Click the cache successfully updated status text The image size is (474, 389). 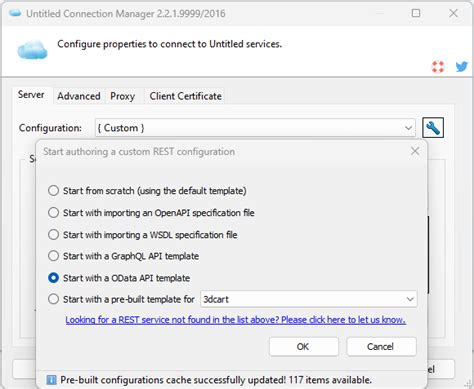point(216,380)
